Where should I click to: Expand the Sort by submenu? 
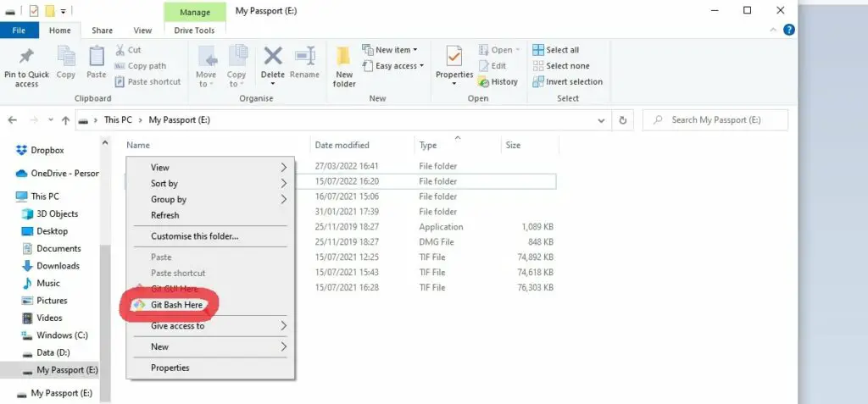click(x=210, y=183)
